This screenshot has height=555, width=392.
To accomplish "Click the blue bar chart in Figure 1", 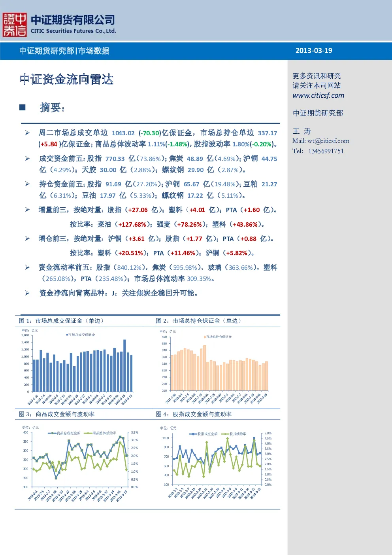I will pyautogui.click(x=82, y=366).
